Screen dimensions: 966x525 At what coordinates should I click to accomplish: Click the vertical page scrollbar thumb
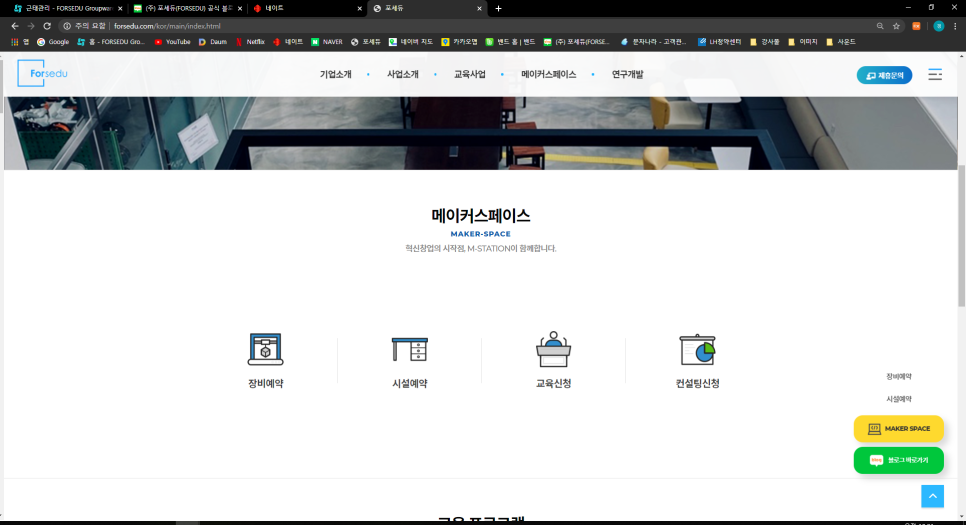[x=962, y=235]
